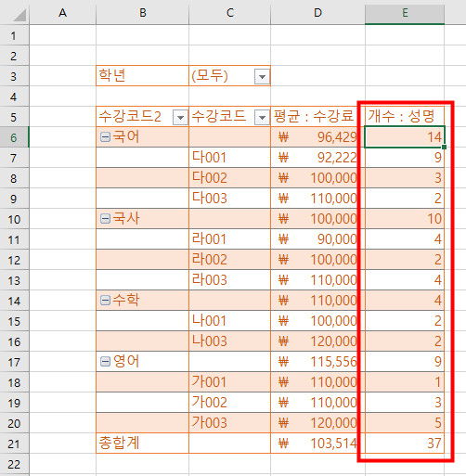The height and width of the screenshot is (476, 466).
Task: Collapse the 영어 group
Action: (105, 362)
